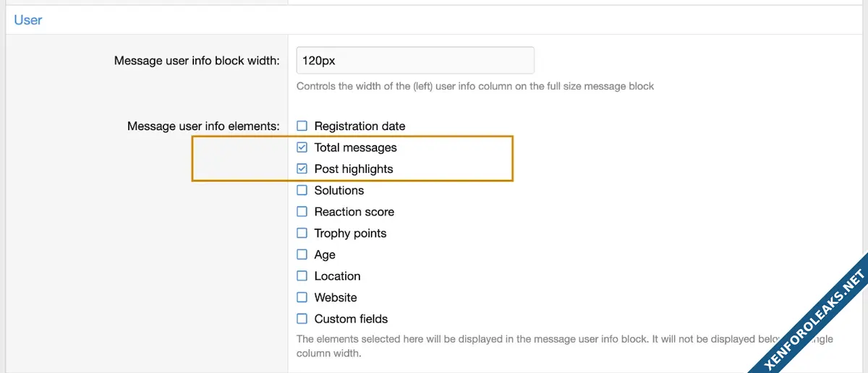Uncheck the Post highlights checkbox

coord(302,169)
